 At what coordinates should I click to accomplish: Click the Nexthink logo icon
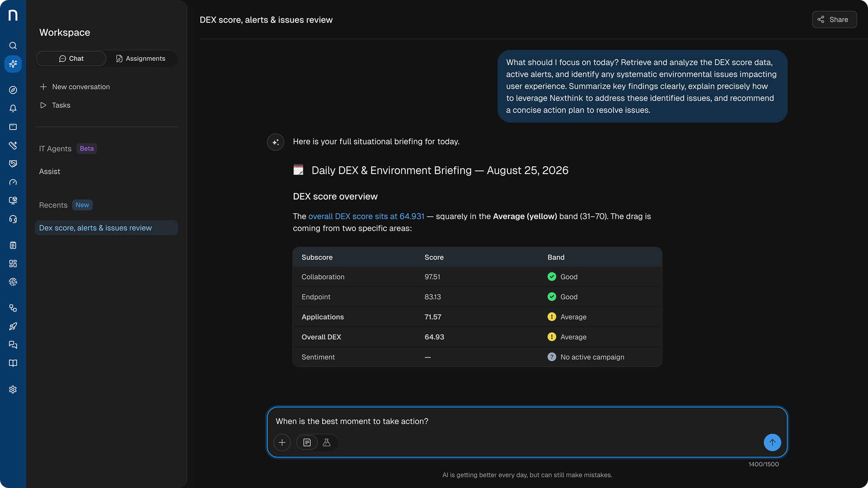coord(13,15)
